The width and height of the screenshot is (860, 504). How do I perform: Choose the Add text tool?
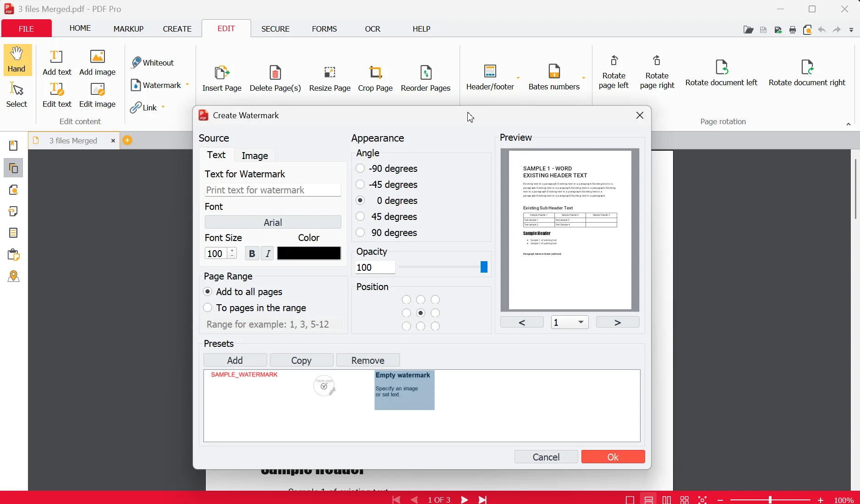click(x=57, y=63)
